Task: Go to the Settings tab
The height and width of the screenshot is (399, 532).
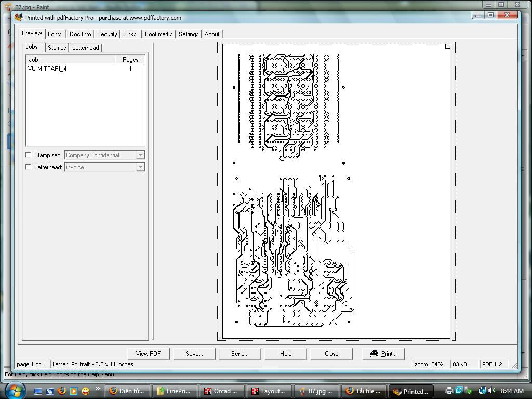Action: (x=189, y=34)
